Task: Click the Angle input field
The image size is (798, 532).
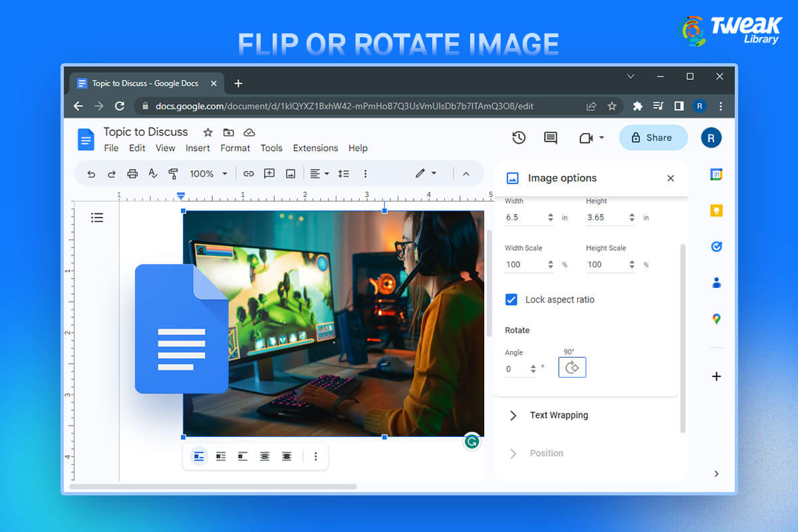Action: click(516, 369)
